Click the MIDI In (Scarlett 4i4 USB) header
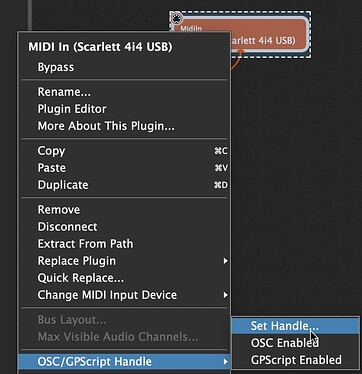The image size is (362, 374). 100,47
